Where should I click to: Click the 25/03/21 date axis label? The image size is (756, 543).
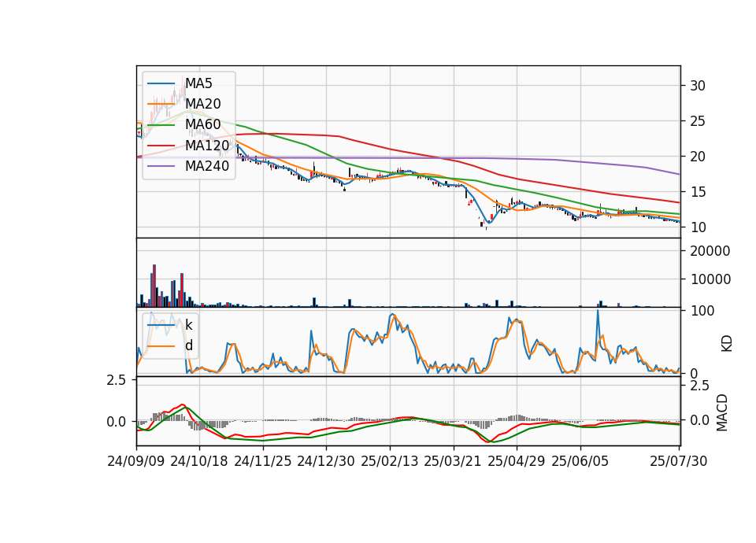453,461
